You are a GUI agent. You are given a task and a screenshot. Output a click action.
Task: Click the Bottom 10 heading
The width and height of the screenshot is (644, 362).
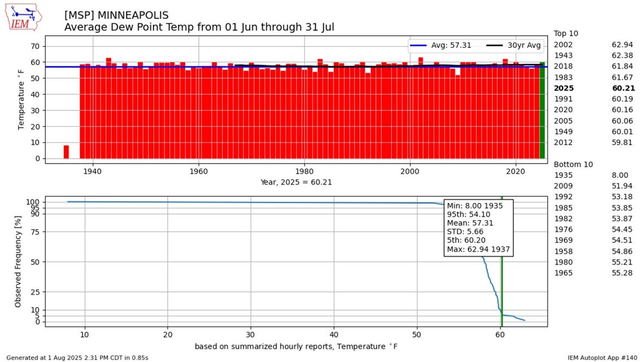(x=573, y=164)
